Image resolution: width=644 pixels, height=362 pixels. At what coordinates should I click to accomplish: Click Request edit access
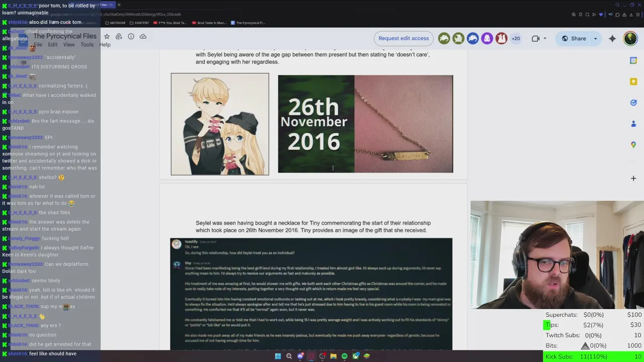tap(404, 38)
